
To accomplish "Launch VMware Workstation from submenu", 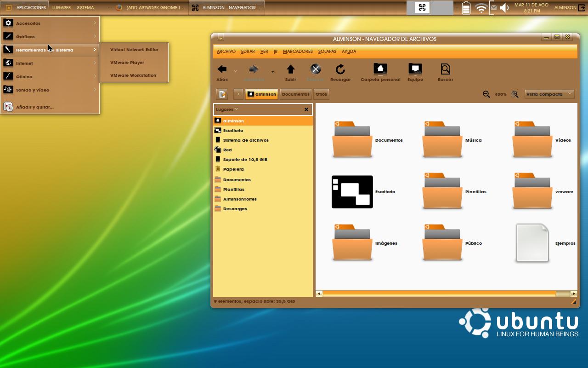I will pyautogui.click(x=134, y=75).
